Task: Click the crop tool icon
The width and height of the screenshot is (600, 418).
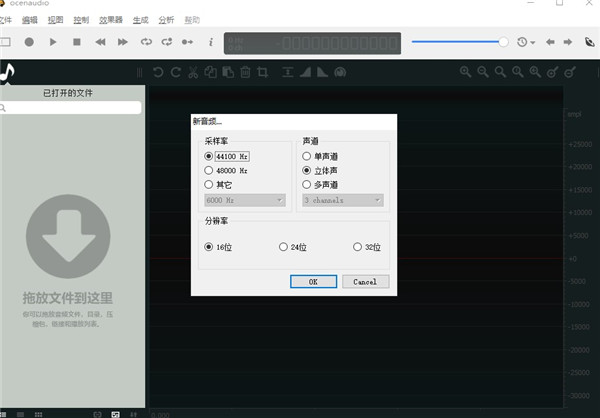Action: pyautogui.click(x=263, y=72)
